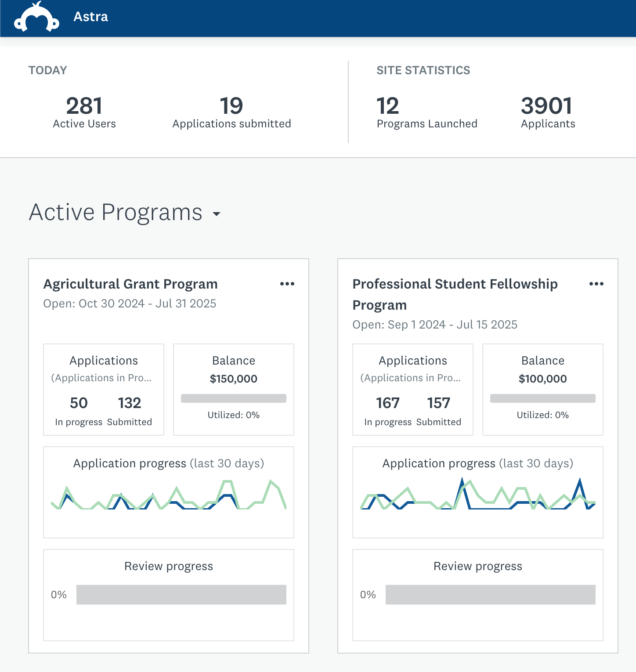Click the $100,000 Balance panel
Screen dimensions: 636x672
[x=542, y=389]
